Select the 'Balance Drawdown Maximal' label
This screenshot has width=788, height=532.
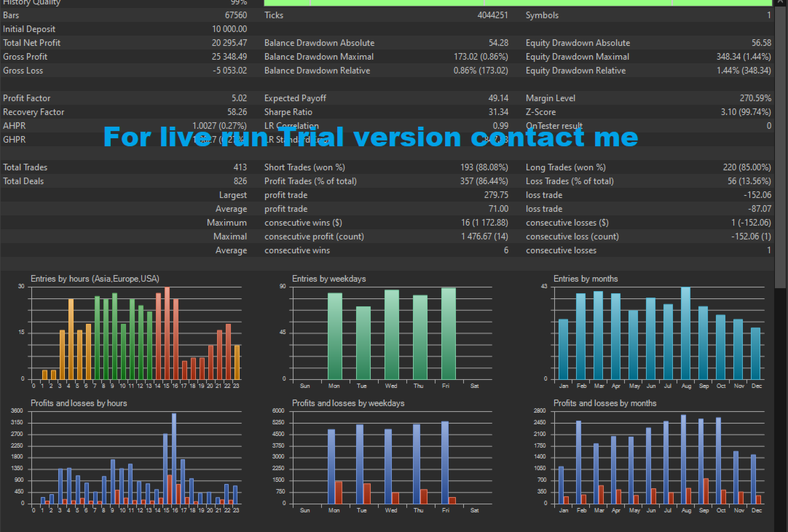click(x=319, y=57)
